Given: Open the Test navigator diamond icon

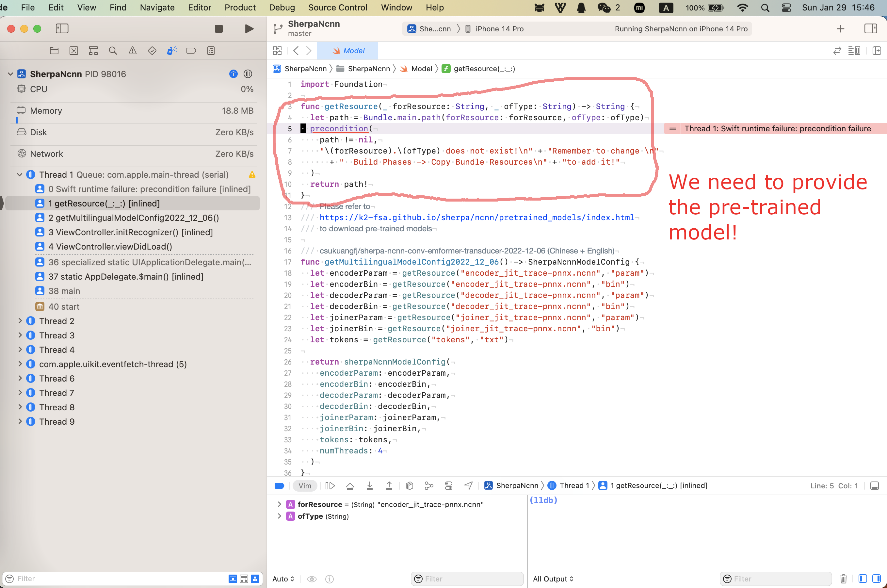Looking at the screenshot, I should pos(152,51).
